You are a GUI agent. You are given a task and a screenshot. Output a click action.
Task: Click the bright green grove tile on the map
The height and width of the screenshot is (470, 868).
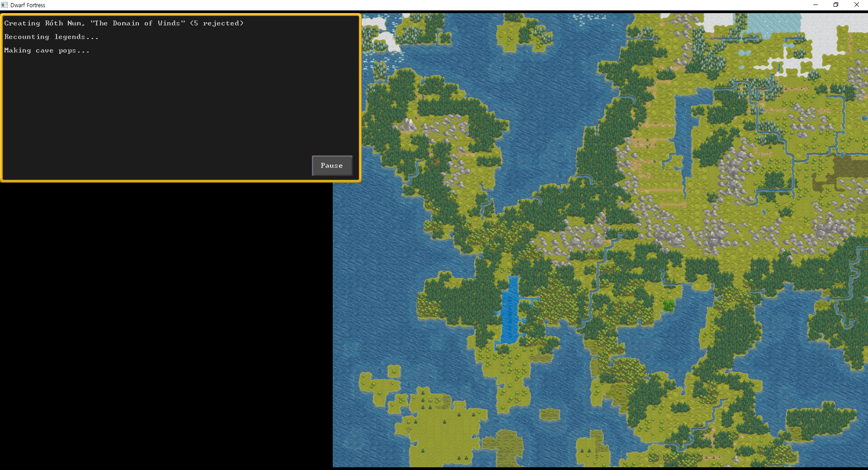tap(669, 305)
